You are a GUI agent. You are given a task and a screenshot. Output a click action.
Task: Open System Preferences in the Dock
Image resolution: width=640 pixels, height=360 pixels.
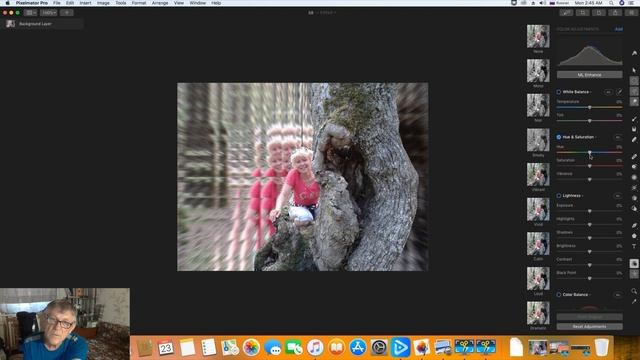pos(379,347)
